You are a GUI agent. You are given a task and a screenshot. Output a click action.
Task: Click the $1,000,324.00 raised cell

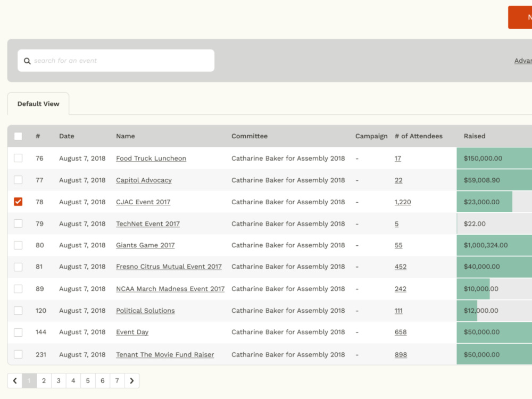tap(494, 245)
